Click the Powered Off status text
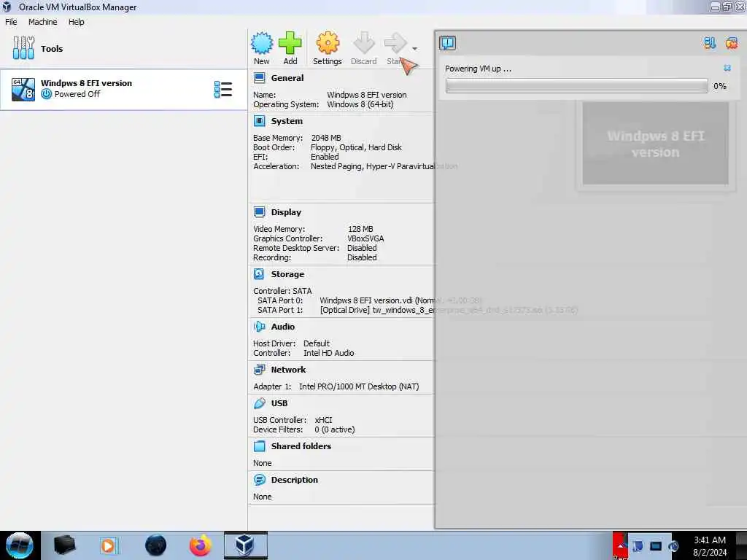 click(77, 94)
